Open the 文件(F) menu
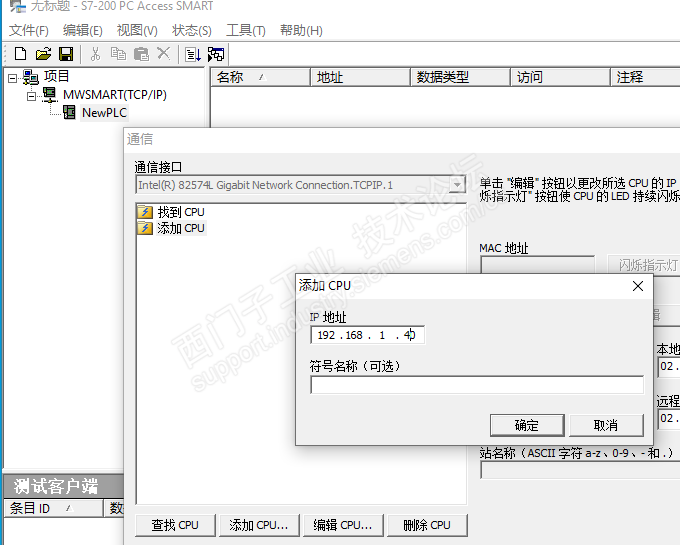 tap(29, 30)
